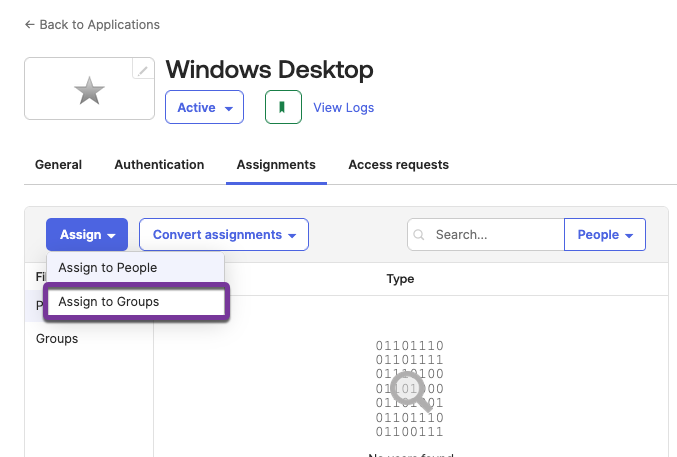Open the Authentication tab
This screenshot has width=677, height=457.
159,165
